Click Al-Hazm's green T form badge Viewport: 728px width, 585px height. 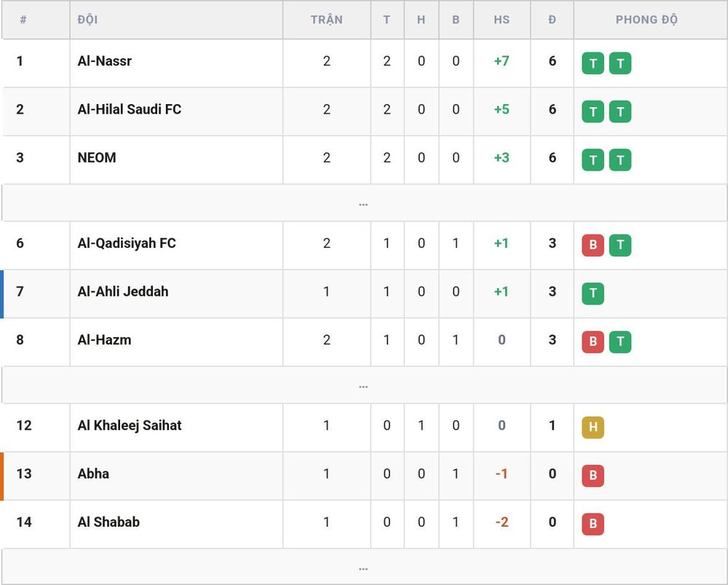point(620,342)
